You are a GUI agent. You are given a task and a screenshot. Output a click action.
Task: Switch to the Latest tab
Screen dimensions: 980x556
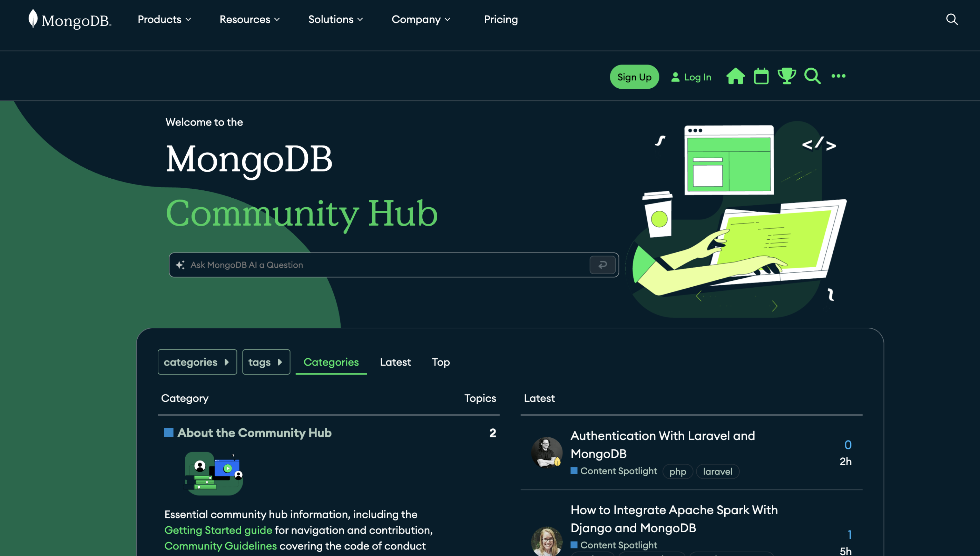click(395, 362)
